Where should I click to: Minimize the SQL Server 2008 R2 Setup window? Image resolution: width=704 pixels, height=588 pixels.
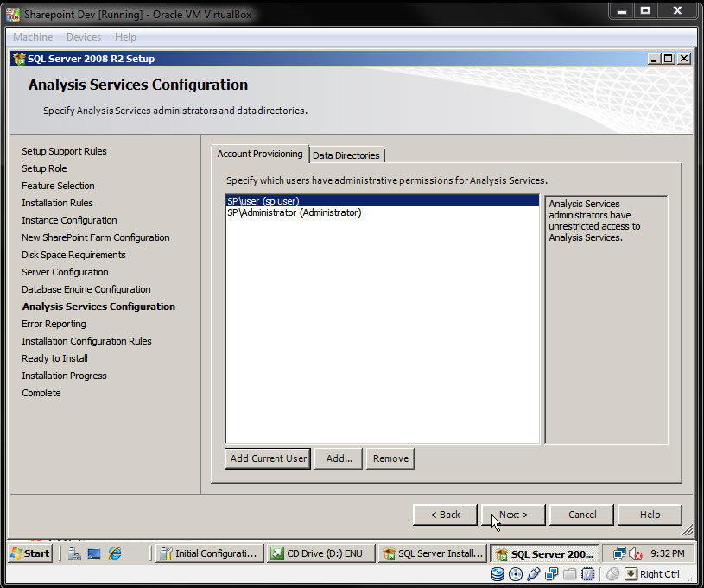pos(655,59)
